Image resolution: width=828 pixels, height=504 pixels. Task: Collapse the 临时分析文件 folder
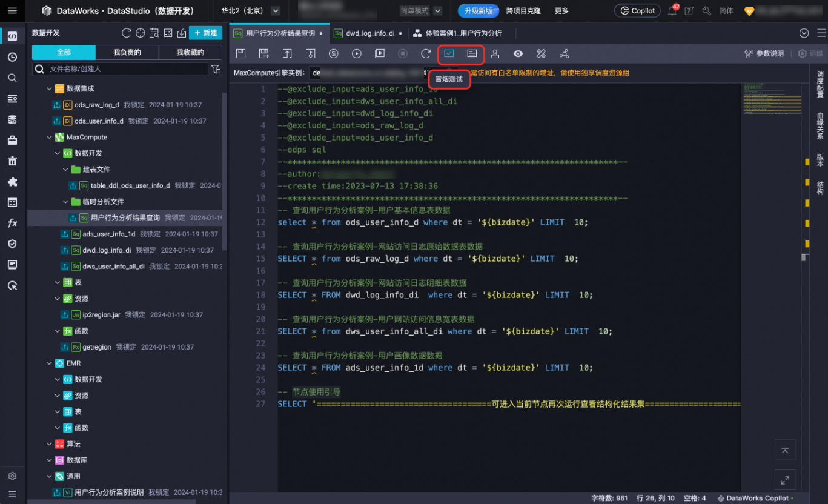[x=65, y=202]
